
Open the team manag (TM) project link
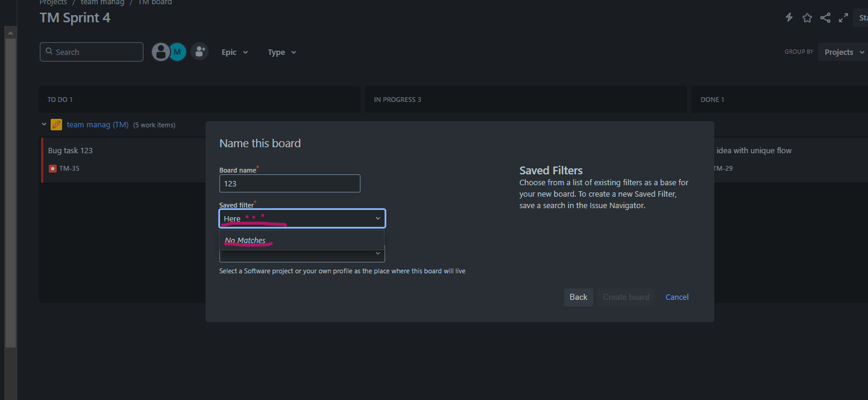point(98,125)
